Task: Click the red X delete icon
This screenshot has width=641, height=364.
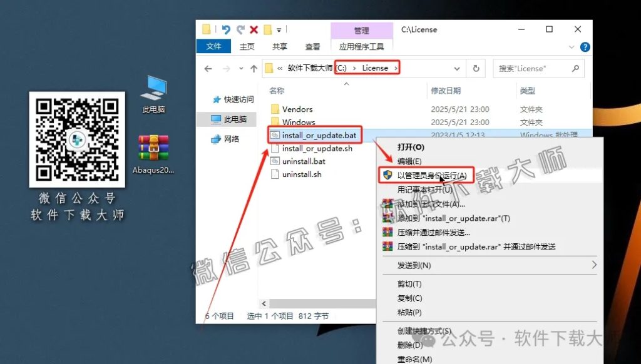Action: (254, 29)
